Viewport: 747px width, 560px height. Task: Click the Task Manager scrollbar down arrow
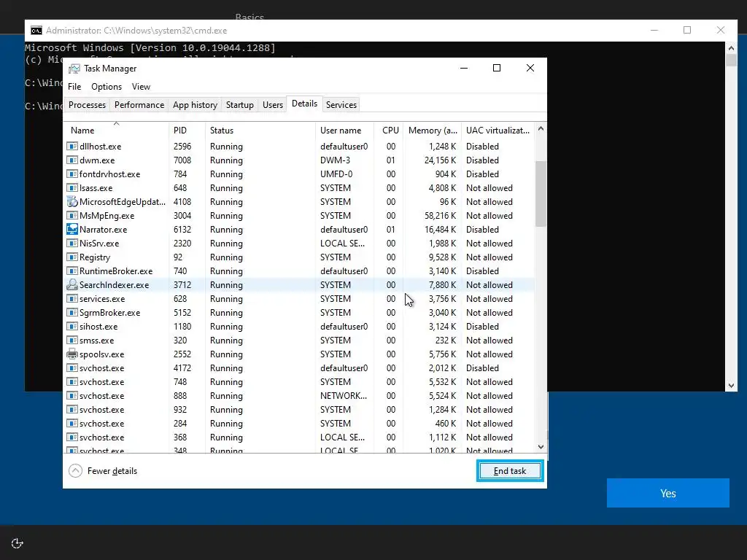[x=541, y=447]
